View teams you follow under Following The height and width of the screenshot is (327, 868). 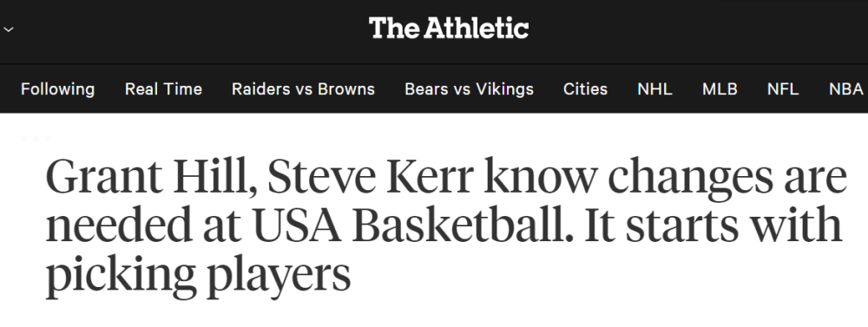pyautogui.click(x=57, y=89)
